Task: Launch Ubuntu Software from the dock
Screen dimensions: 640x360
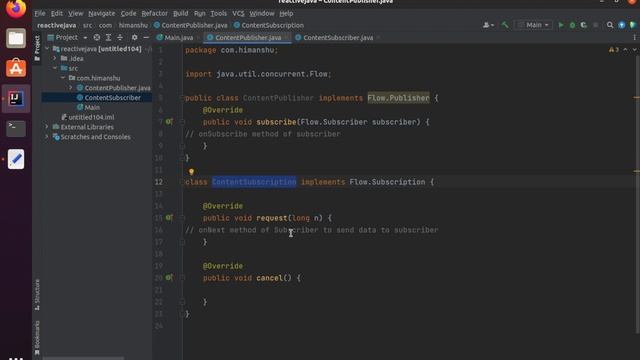Action: 16,68
